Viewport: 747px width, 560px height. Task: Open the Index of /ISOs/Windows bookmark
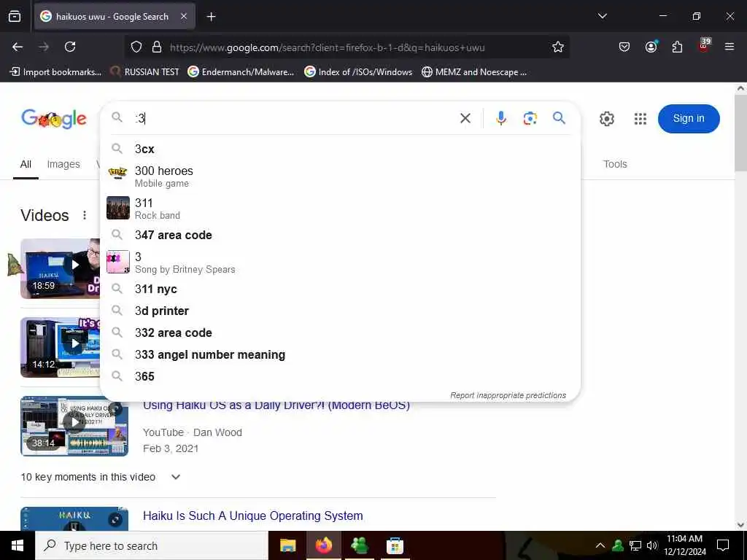coord(358,72)
